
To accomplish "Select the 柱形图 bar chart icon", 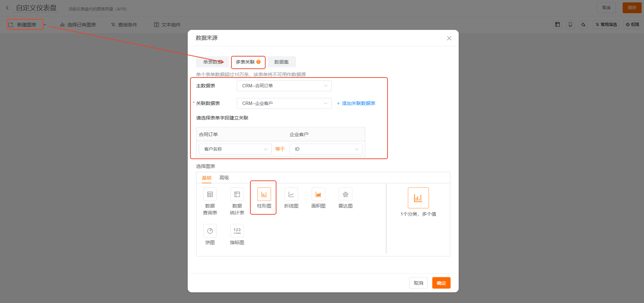I will [264, 194].
